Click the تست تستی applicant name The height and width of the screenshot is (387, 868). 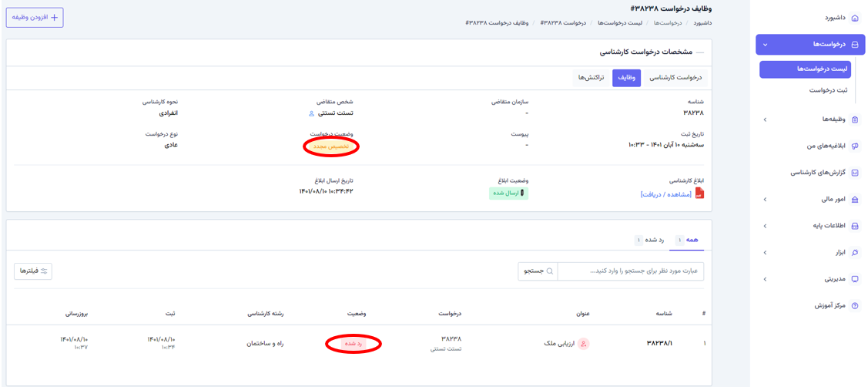pos(337,113)
